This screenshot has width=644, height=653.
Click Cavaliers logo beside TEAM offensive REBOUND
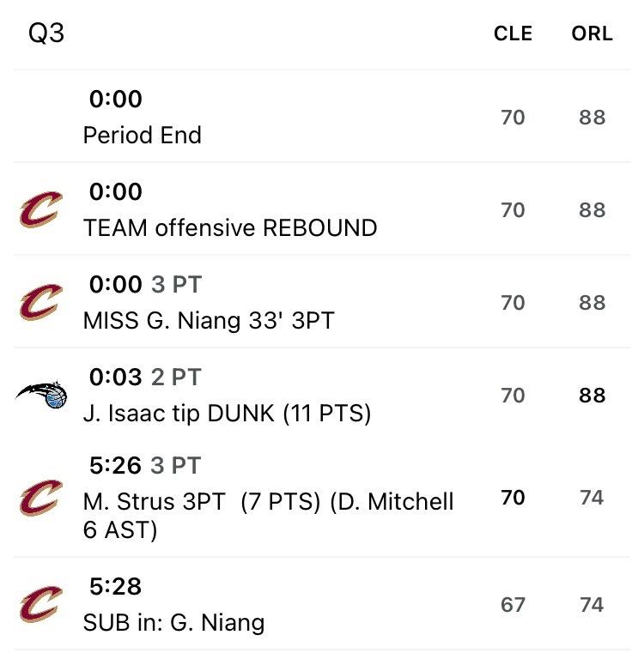tap(41, 210)
